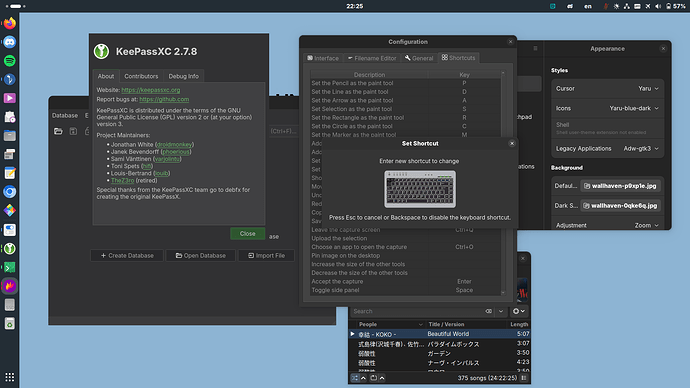The image size is (690, 388).
Task: Click the Create Database button
Action: pyautogui.click(x=127, y=256)
